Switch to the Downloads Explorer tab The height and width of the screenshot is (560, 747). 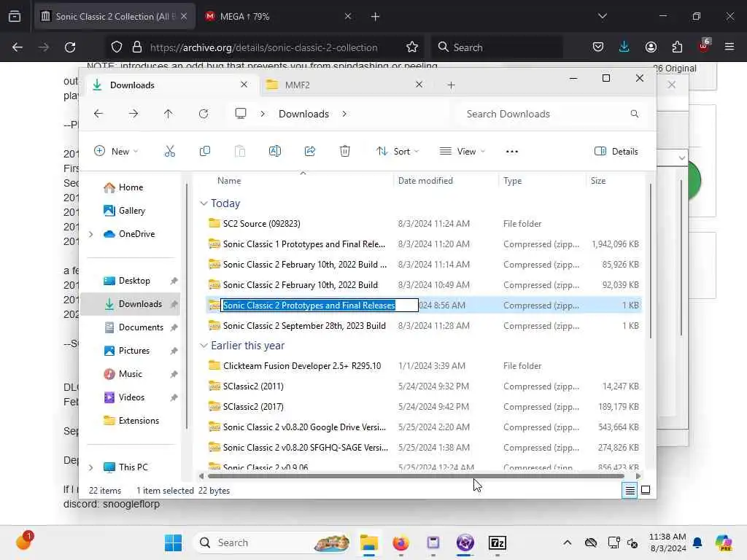tap(171, 85)
